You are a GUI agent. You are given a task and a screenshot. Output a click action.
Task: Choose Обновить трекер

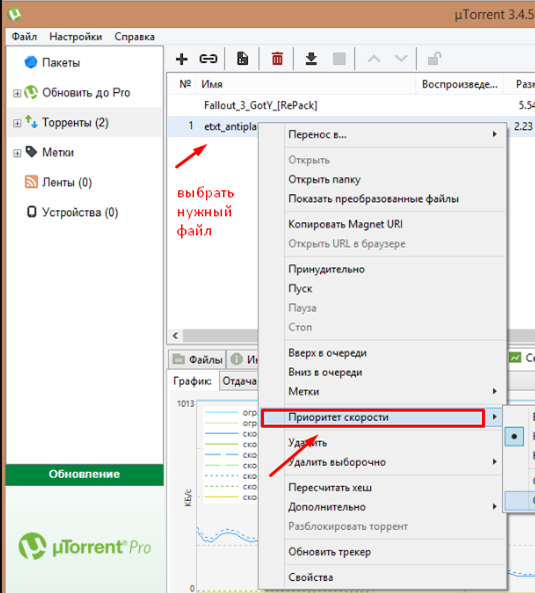[x=383, y=552]
